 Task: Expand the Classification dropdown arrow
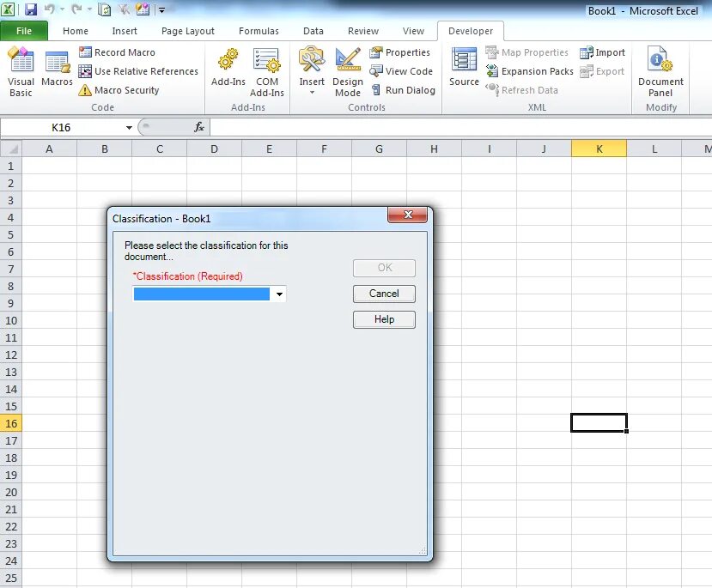click(279, 294)
